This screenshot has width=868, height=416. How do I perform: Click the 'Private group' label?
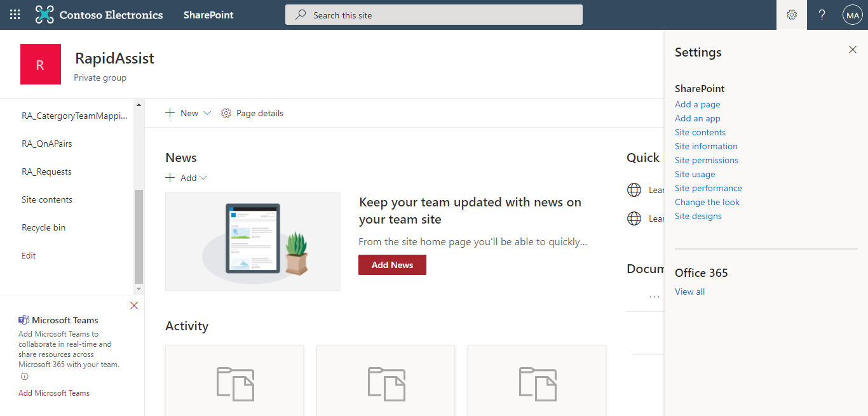click(x=100, y=77)
